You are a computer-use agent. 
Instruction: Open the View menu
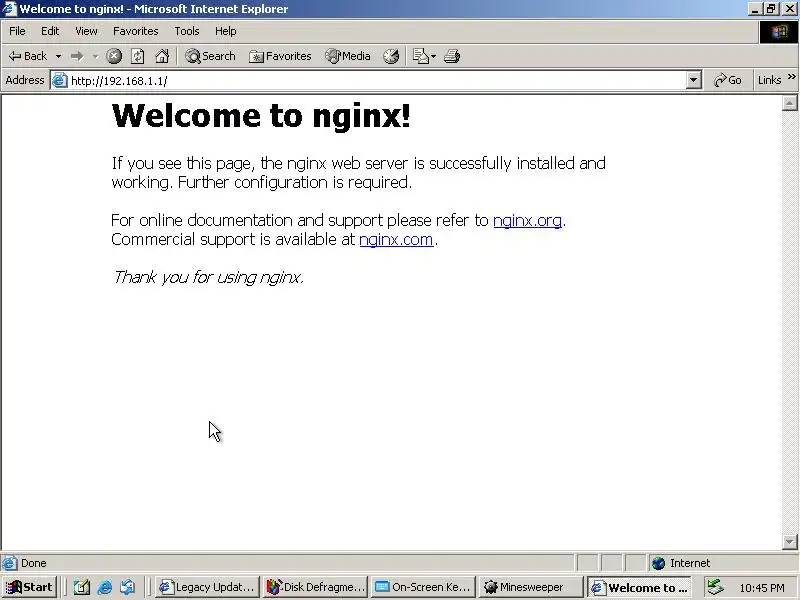pyautogui.click(x=86, y=31)
